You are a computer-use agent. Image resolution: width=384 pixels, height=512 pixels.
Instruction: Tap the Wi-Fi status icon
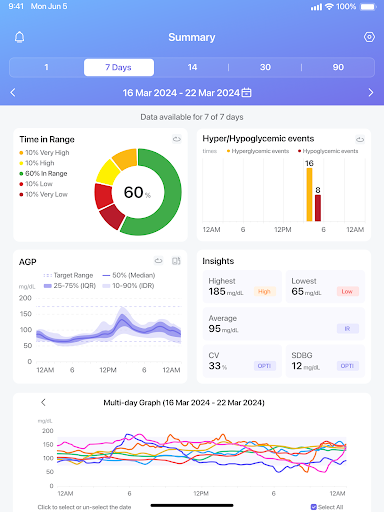pos(329,7)
